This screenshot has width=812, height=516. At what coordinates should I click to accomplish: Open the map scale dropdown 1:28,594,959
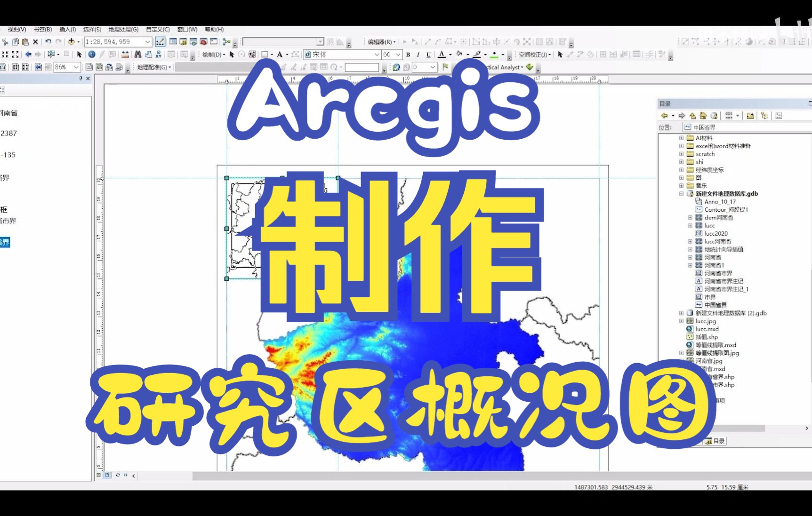(x=147, y=42)
